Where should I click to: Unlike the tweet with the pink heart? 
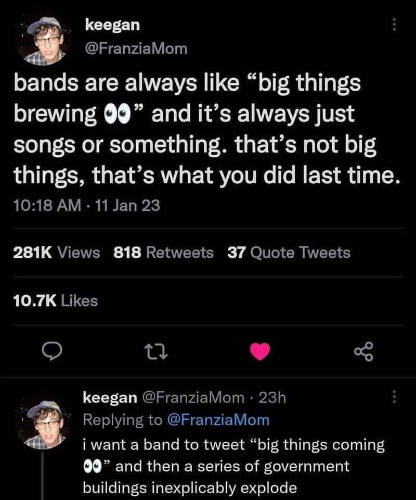click(260, 352)
